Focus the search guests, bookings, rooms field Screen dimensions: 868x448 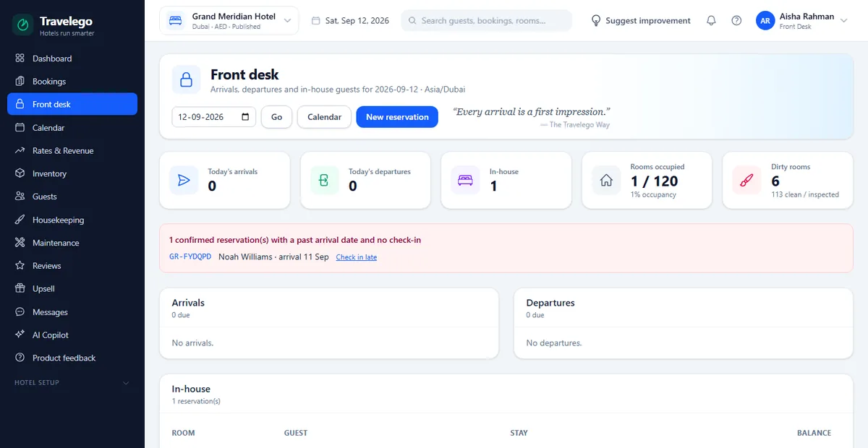click(x=486, y=21)
